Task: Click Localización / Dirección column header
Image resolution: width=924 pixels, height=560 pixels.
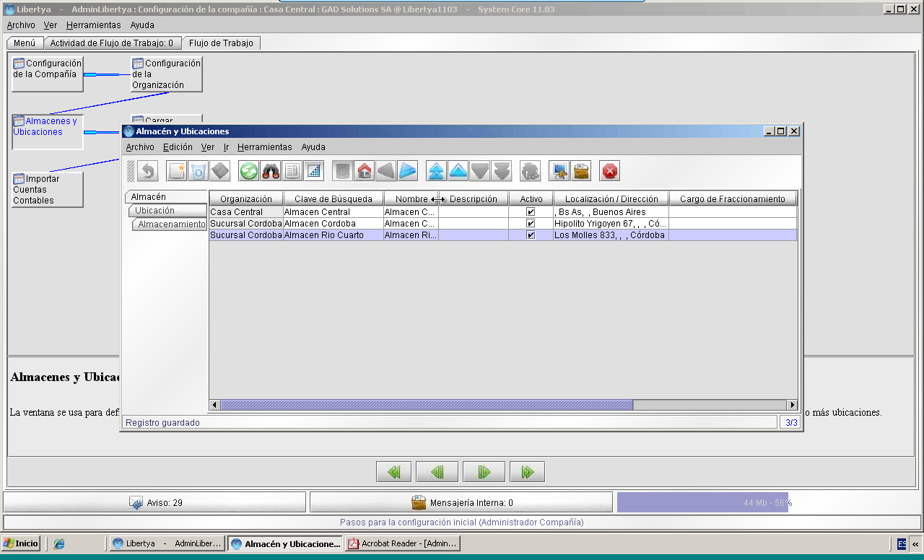Action: pyautogui.click(x=611, y=198)
